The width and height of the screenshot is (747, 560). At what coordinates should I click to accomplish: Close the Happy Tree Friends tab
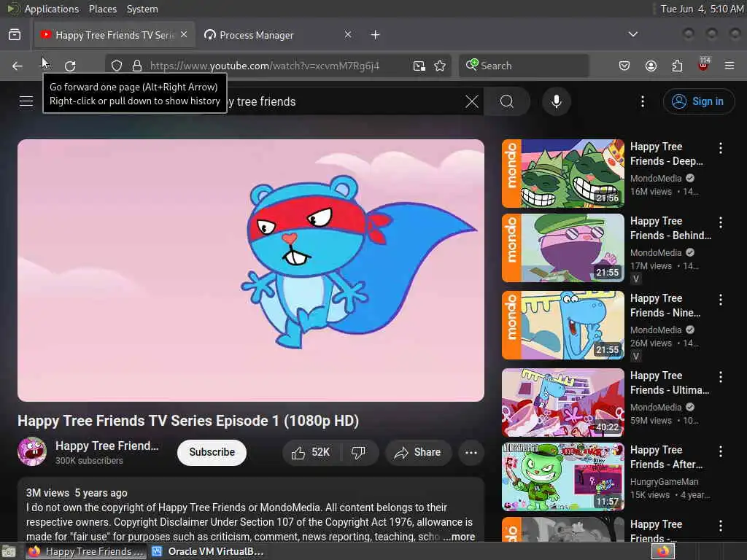point(184,35)
